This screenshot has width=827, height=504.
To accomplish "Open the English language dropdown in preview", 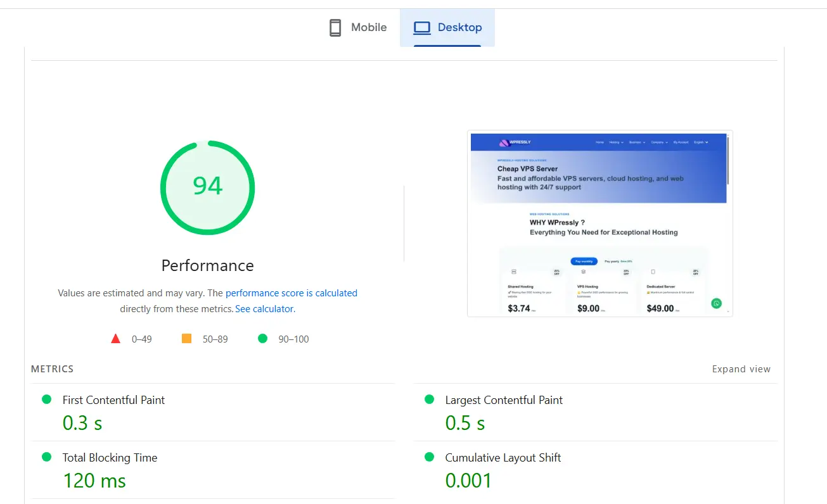I will tap(700, 142).
